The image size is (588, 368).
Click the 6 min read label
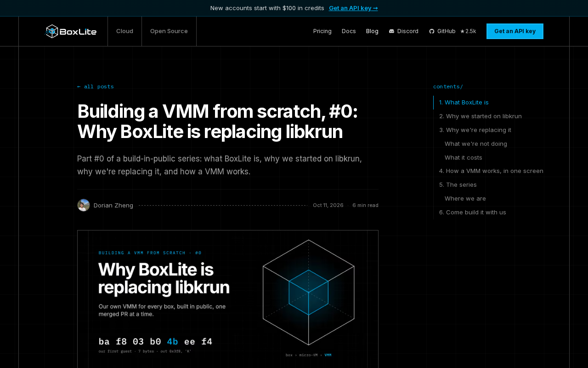pos(365,205)
